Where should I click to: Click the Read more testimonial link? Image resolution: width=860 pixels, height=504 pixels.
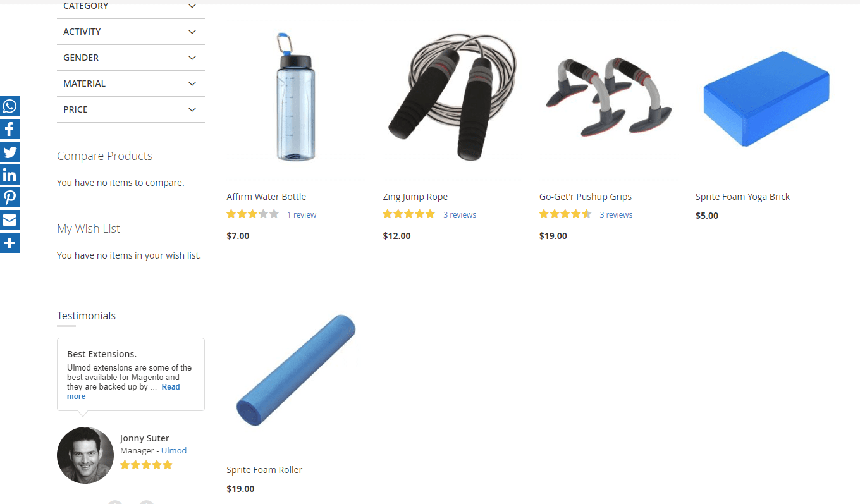coord(123,391)
